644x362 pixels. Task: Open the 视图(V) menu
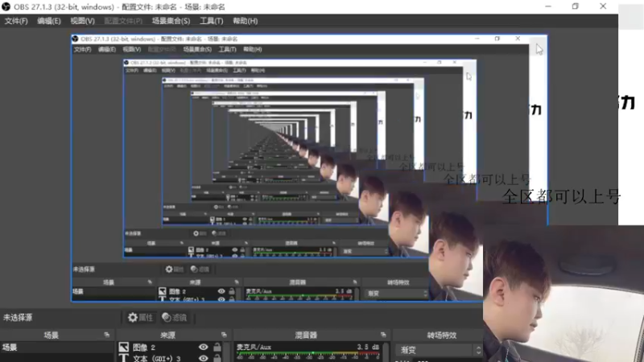(x=82, y=21)
